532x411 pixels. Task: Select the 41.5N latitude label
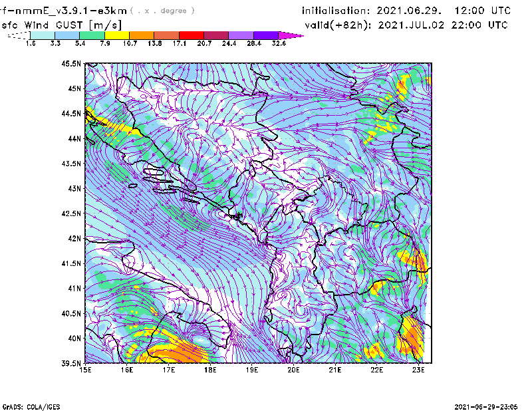[71, 263]
